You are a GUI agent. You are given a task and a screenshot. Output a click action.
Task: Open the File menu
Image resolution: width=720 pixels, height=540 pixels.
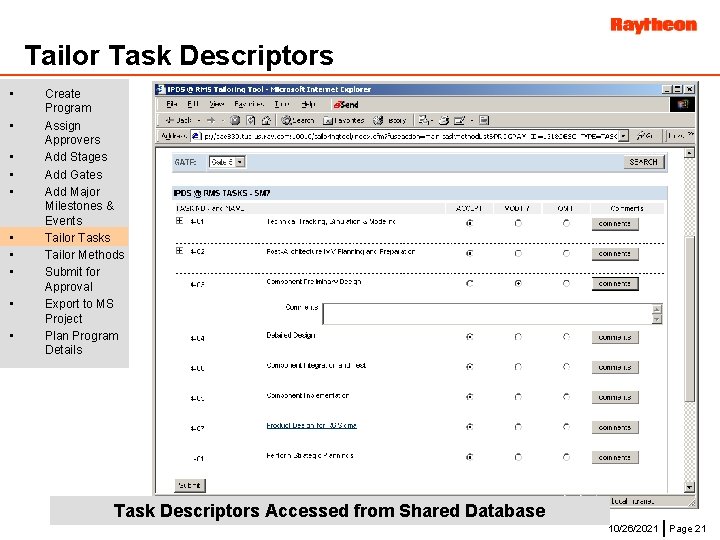[x=172, y=104]
